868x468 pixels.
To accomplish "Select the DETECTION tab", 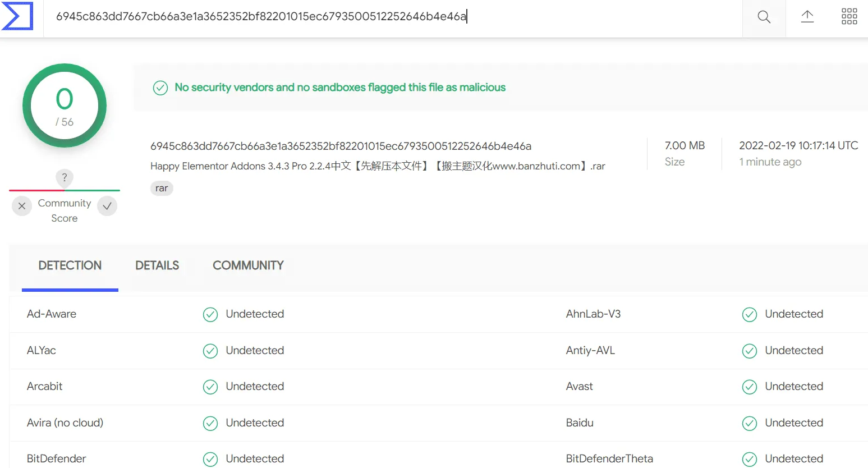I will tap(70, 265).
